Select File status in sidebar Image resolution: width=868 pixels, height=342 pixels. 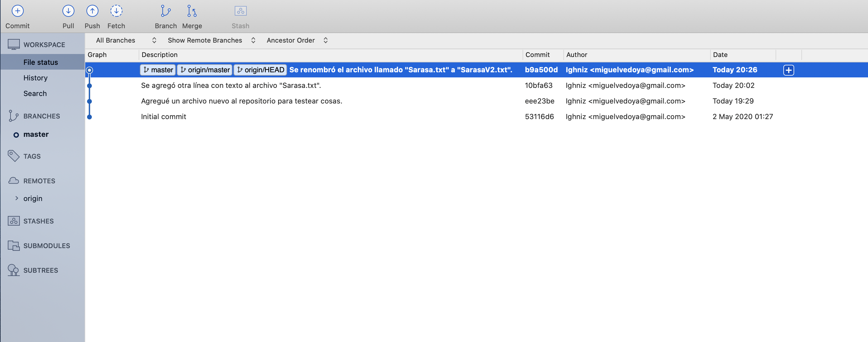(x=41, y=62)
